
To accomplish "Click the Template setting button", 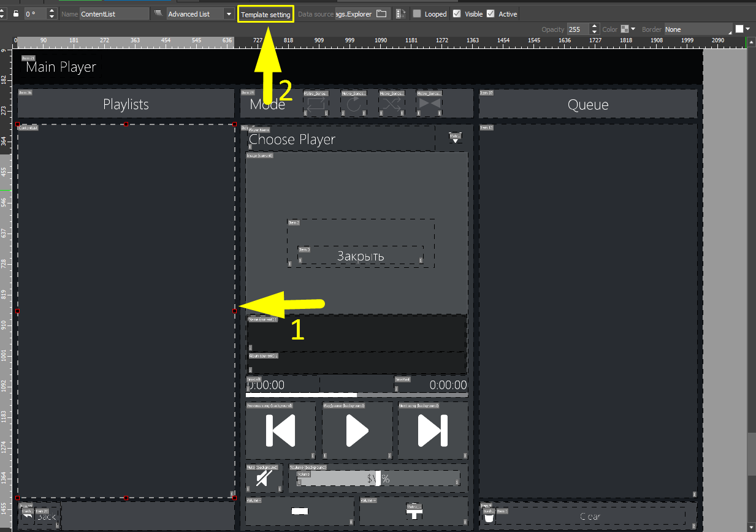I will pyautogui.click(x=265, y=13).
